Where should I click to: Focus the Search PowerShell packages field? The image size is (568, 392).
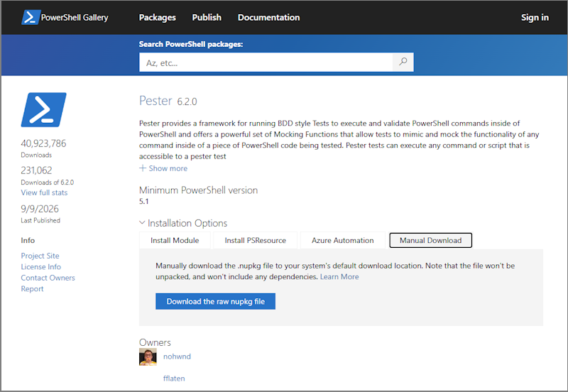[x=266, y=62]
